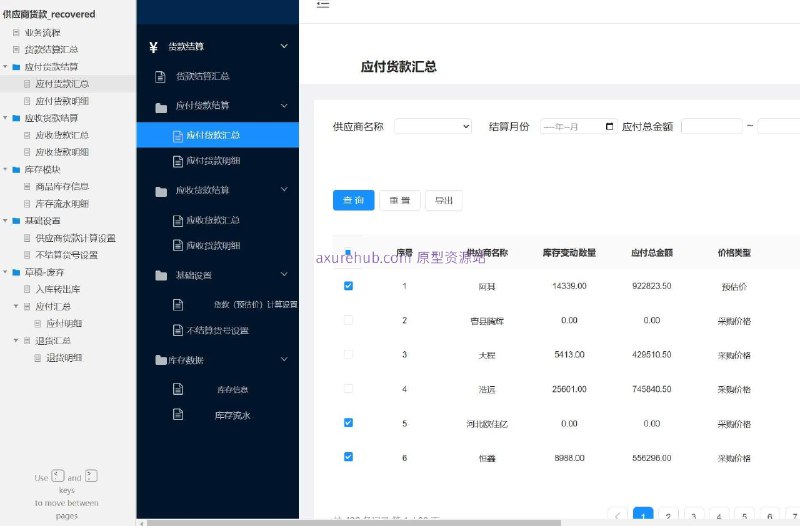This screenshot has height=526, width=800.
Task: Click document icon of highlighted 应付货款汇总 item
Action: [x=178, y=136]
